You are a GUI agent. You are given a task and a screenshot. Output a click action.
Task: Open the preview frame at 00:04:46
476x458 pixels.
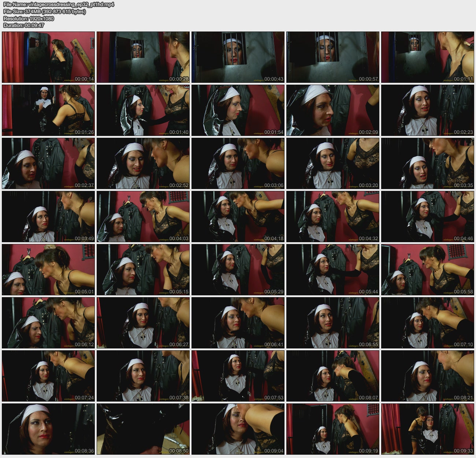pyautogui.click(x=428, y=217)
